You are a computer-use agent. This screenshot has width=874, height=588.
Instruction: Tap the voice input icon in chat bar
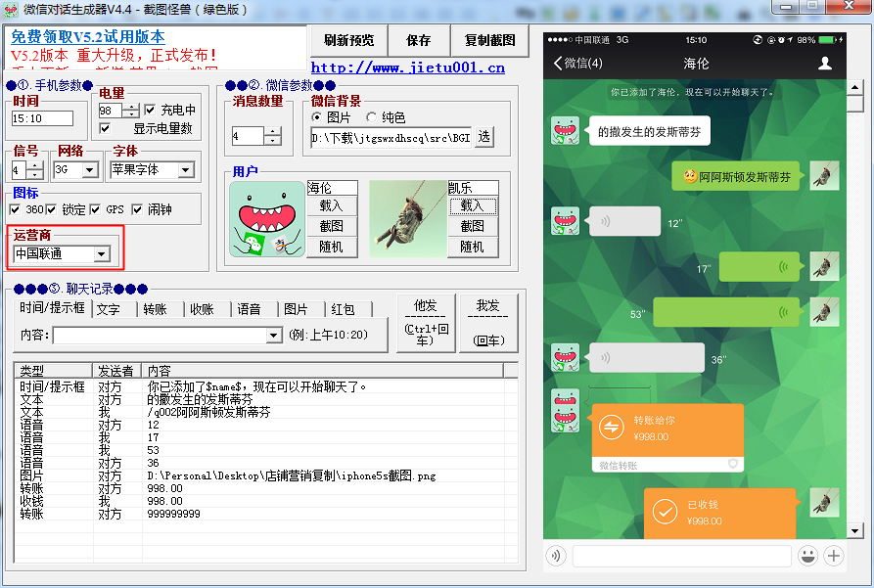click(556, 556)
